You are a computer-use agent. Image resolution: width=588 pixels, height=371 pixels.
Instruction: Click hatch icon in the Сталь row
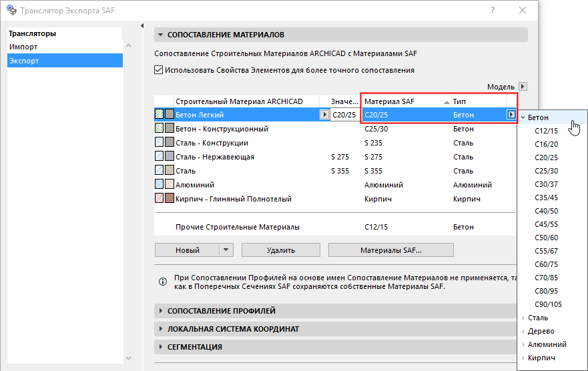[160, 171]
